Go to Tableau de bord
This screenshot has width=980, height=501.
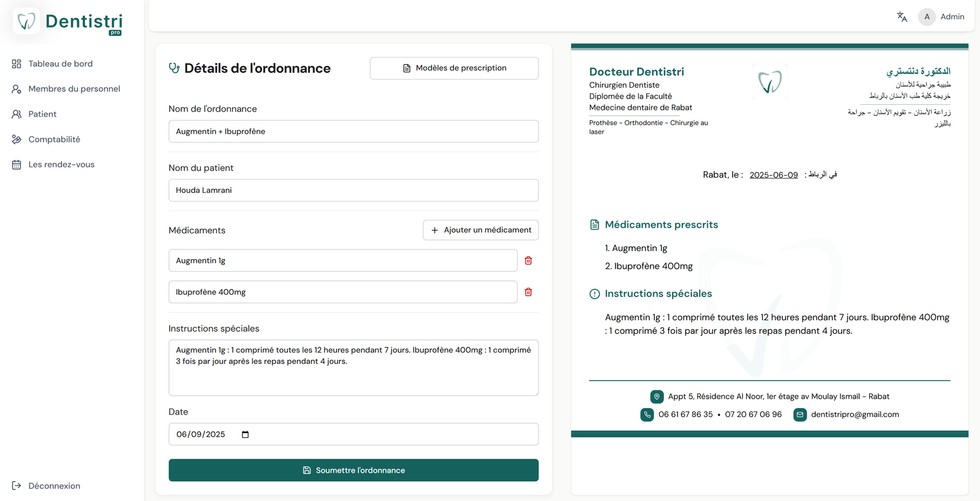(60, 64)
